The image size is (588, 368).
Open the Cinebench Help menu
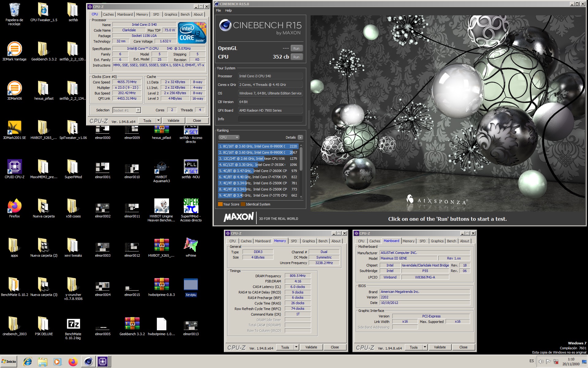[228, 10]
